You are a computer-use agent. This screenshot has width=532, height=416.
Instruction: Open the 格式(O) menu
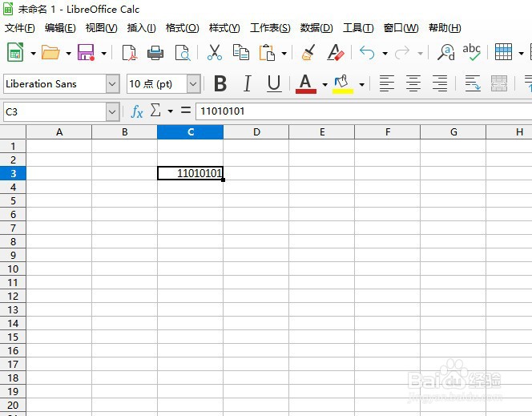click(182, 28)
